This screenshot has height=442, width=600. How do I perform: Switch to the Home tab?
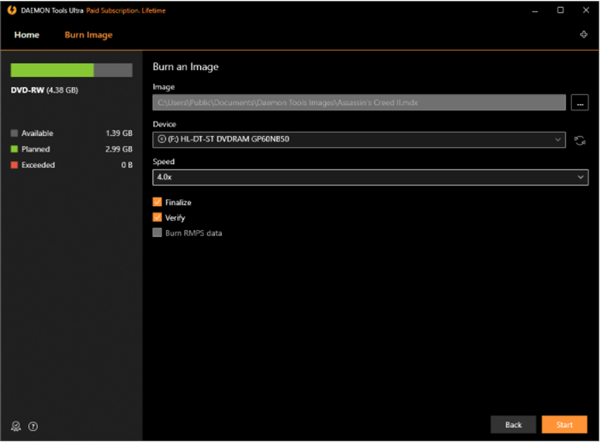[27, 35]
